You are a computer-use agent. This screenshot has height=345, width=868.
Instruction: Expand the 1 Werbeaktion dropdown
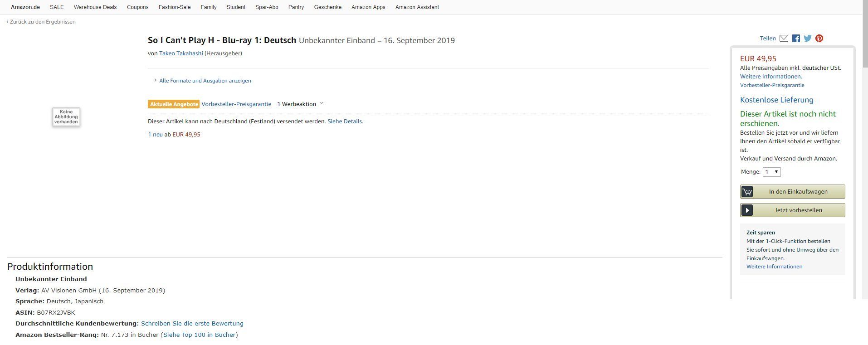(300, 104)
